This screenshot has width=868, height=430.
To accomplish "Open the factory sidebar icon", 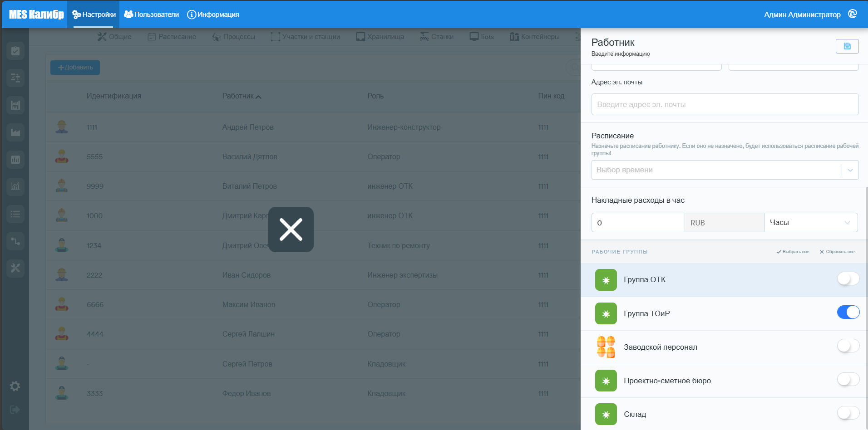I will 15,105.
